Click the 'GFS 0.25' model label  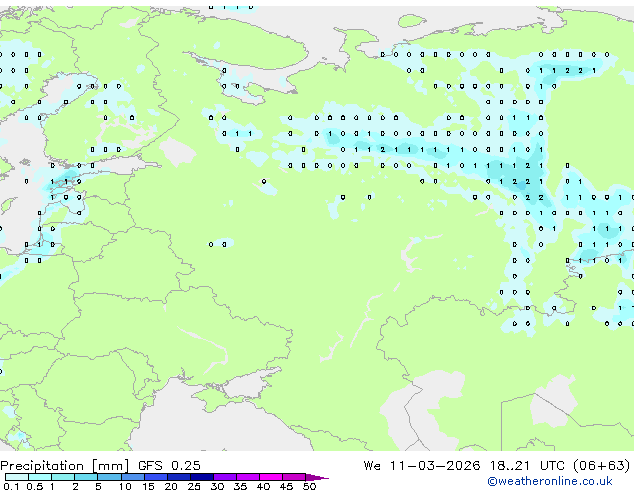point(169,466)
